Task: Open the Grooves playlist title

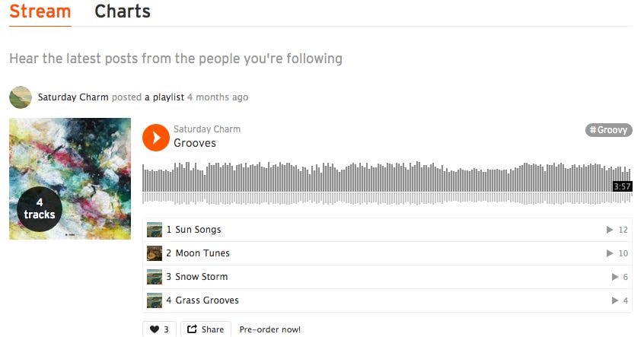Action: pos(195,143)
